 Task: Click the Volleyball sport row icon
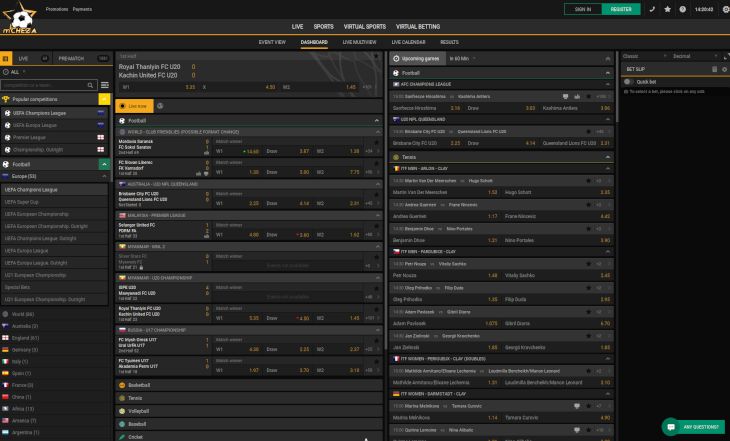click(122, 411)
